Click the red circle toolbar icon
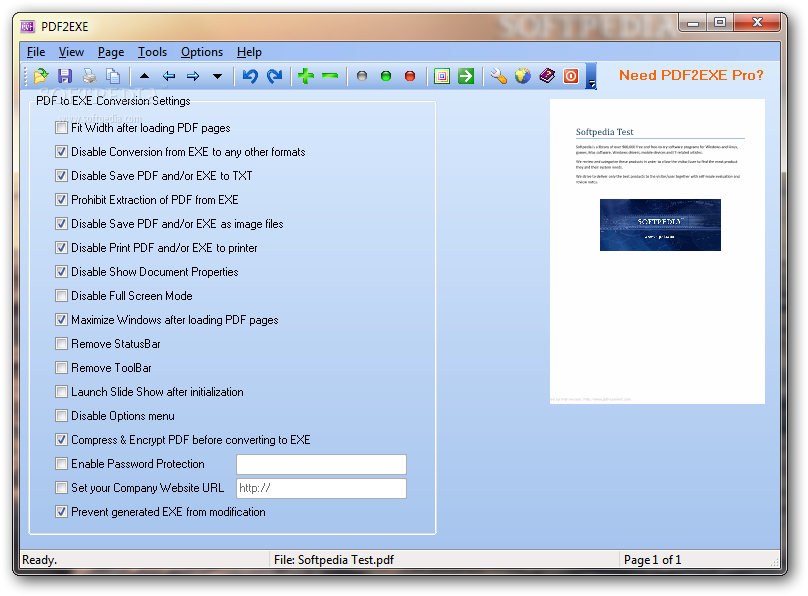 click(410, 76)
